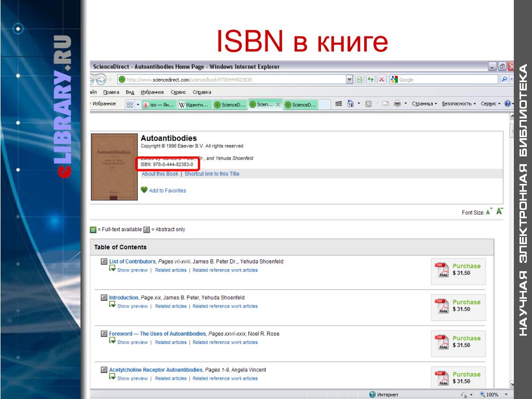Click the PDF icon for the Foreword
The height and width of the screenshot is (399, 532).
click(x=442, y=342)
